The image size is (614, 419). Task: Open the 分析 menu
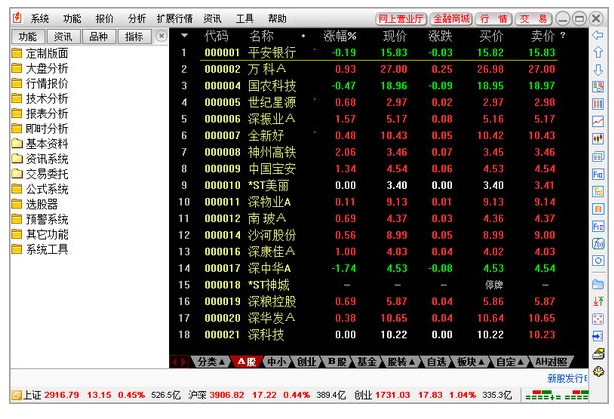click(137, 18)
